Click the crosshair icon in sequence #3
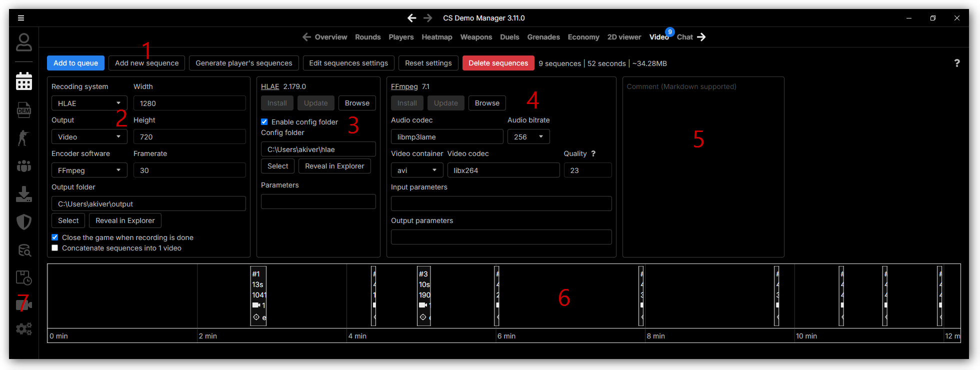The image size is (980, 370). coord(423,317)
